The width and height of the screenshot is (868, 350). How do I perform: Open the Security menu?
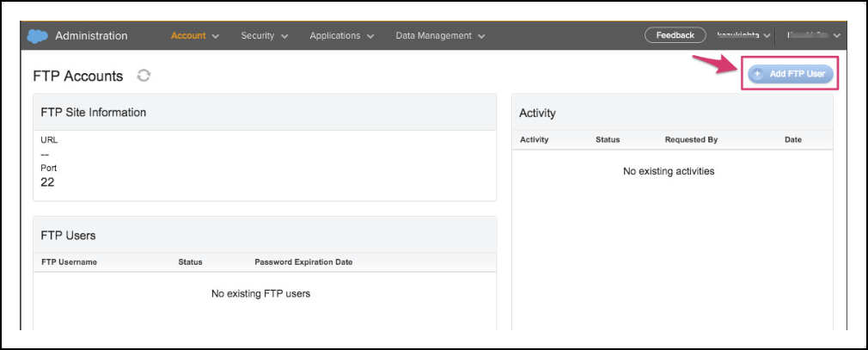coord(264,36)
